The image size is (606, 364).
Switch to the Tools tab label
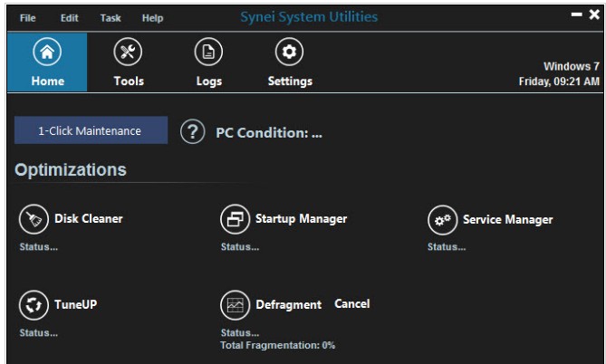coord(129,81)
